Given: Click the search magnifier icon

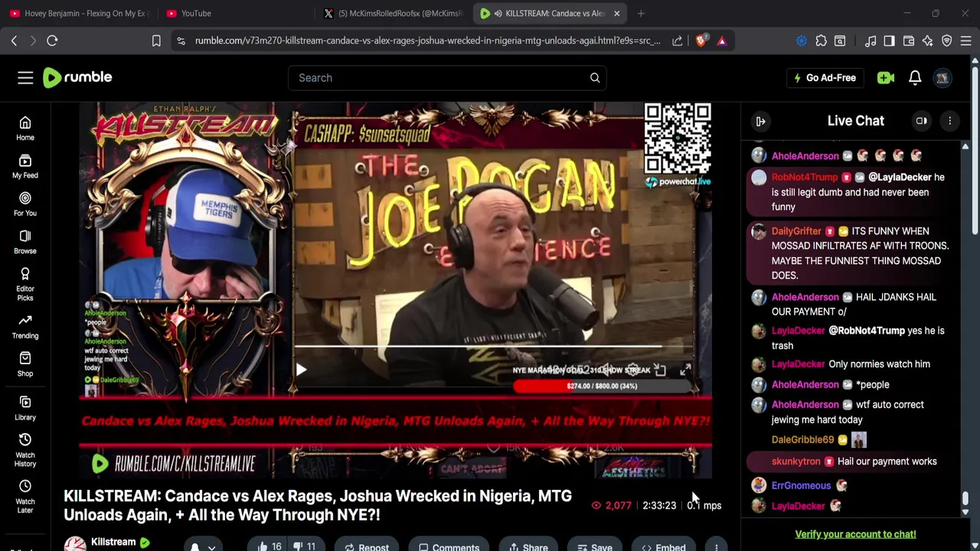Looking at the screenshot, I should (595, 77).
